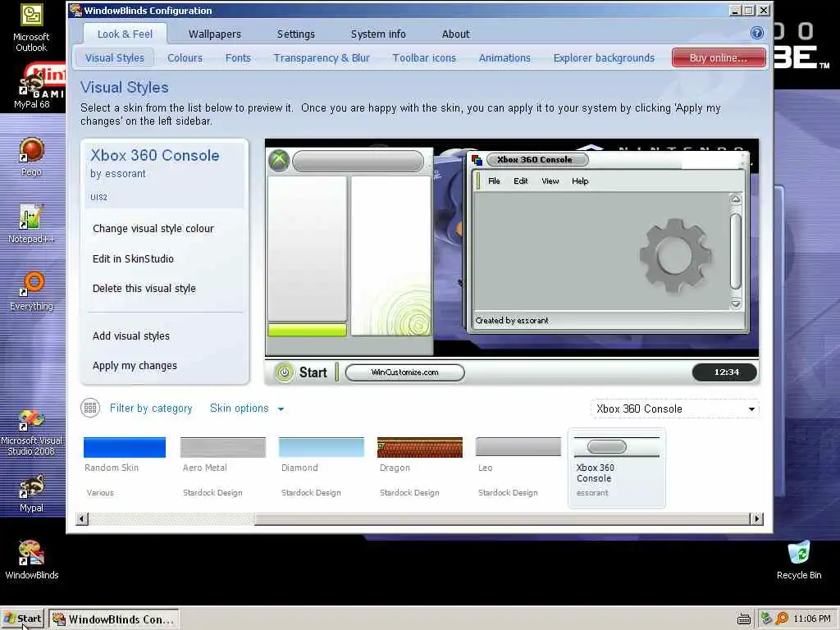
Task: Click the WindowBlinds title bar icon
Action: pos(75,10)
